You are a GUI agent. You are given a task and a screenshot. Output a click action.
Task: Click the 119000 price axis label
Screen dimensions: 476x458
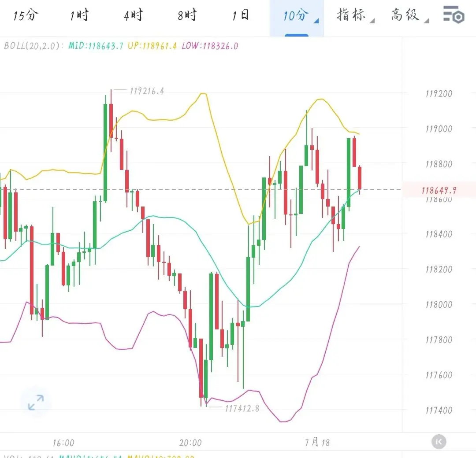pos(439,129)
